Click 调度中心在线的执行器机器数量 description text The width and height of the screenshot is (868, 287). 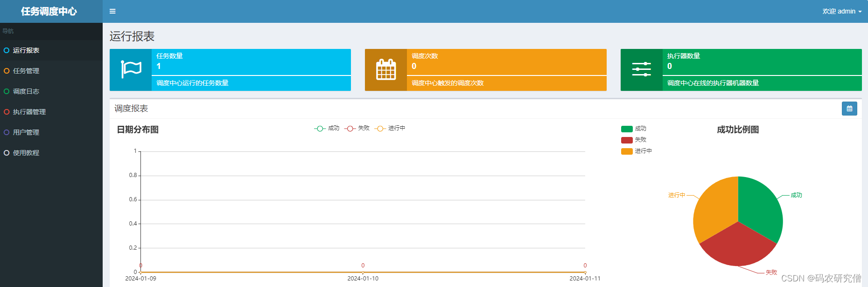pos(713,83)
